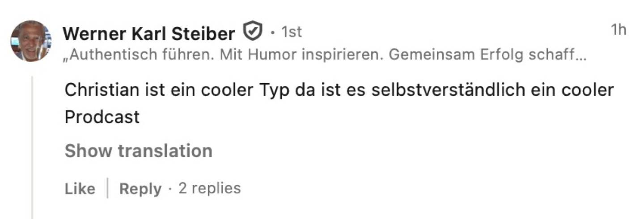The width and height of the screenshot is (644, 219).
Task: Expand the 2 replies thread
Action: coord(209,188)
